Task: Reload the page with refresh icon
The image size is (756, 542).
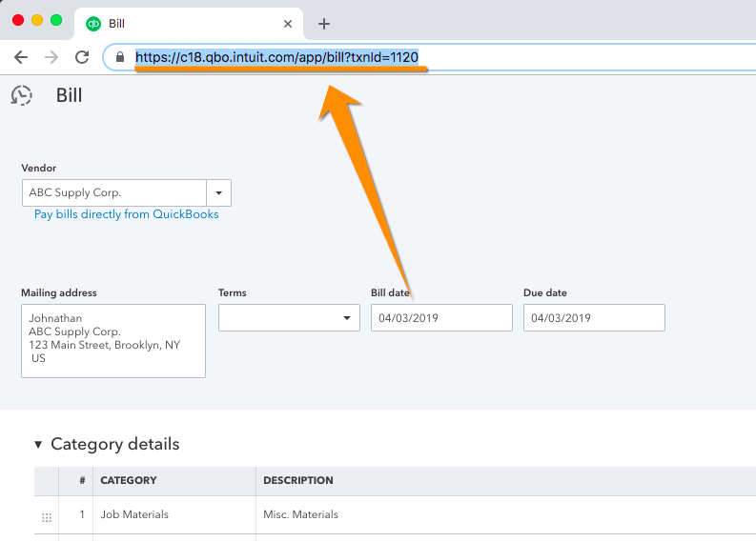Action: click(x=82, y=57)
